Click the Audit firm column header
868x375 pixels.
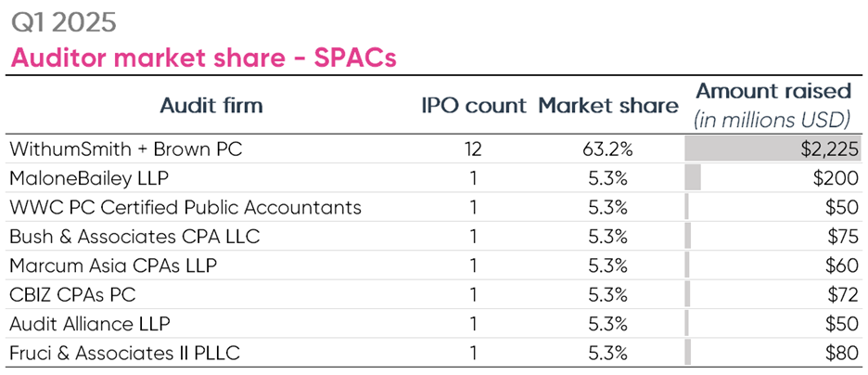click(211, 106)
